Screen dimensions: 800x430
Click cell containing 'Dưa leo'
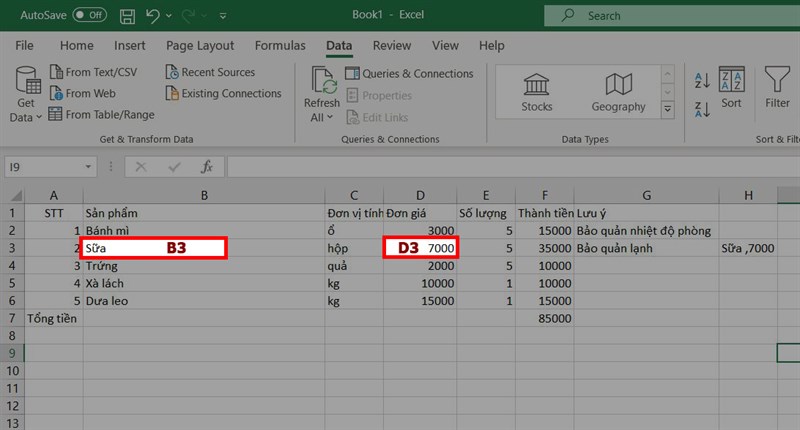pos(204,301)
